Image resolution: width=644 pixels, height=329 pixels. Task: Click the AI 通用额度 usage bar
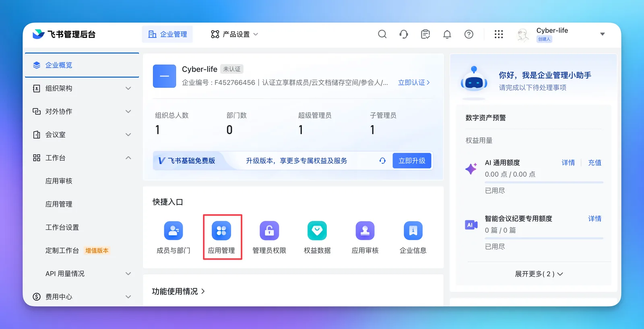click(x=544, y=182)
